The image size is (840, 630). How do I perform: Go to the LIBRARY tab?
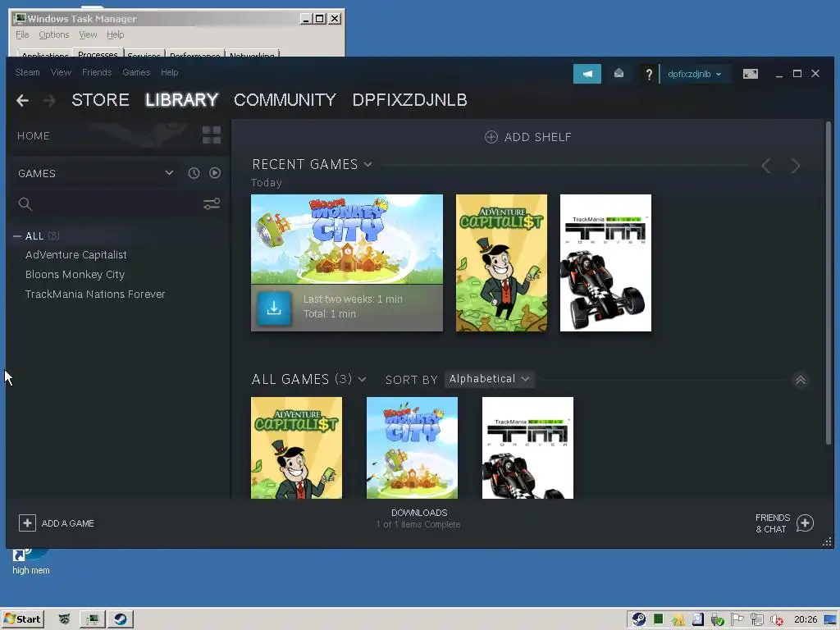tap(181, 100)
